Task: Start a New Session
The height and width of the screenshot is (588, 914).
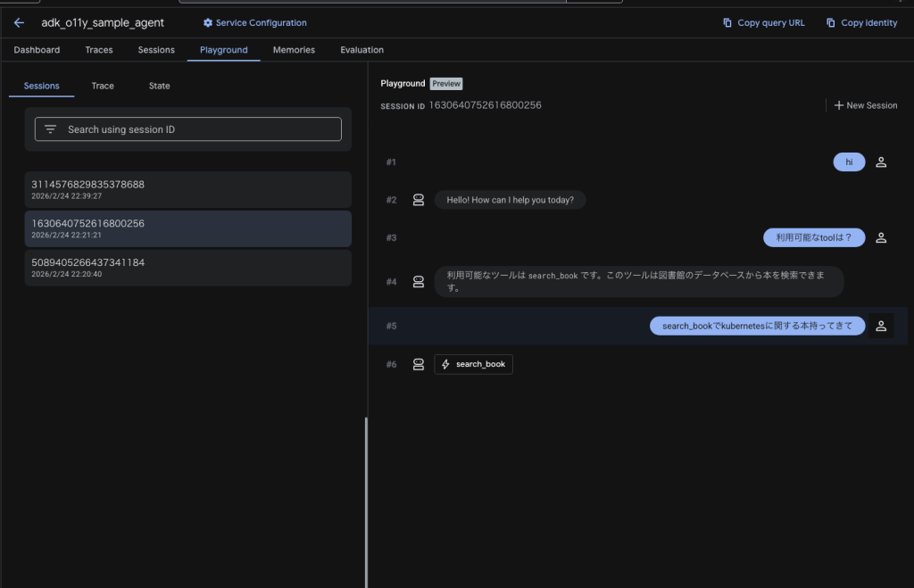Action: 865,105
